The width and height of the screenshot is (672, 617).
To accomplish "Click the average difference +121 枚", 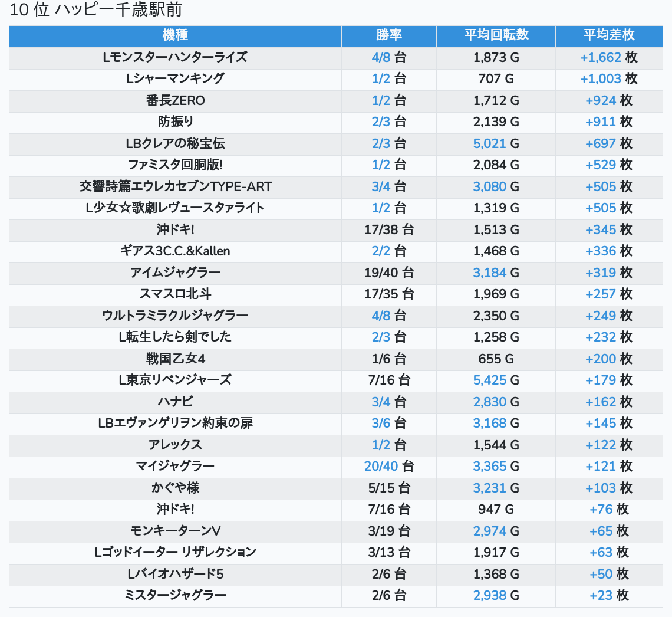I will [609, 467].
